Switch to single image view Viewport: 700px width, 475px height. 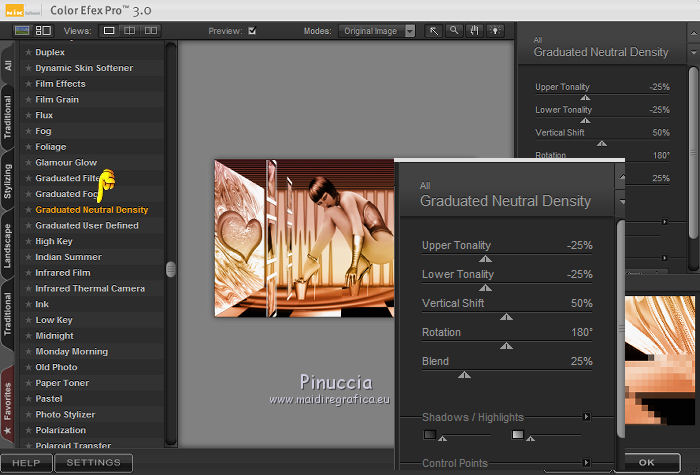coord(109,31)
